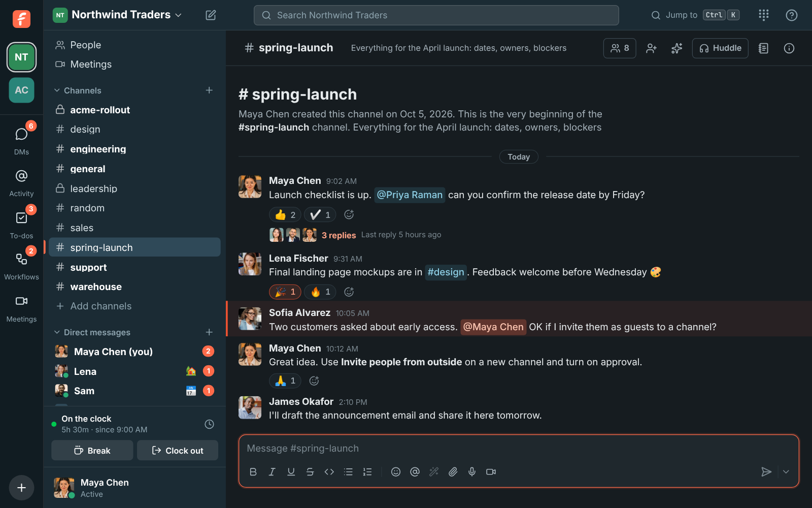
Task: Toggle the party popper reaction on Lena's message
Action: tap(285, 292)
